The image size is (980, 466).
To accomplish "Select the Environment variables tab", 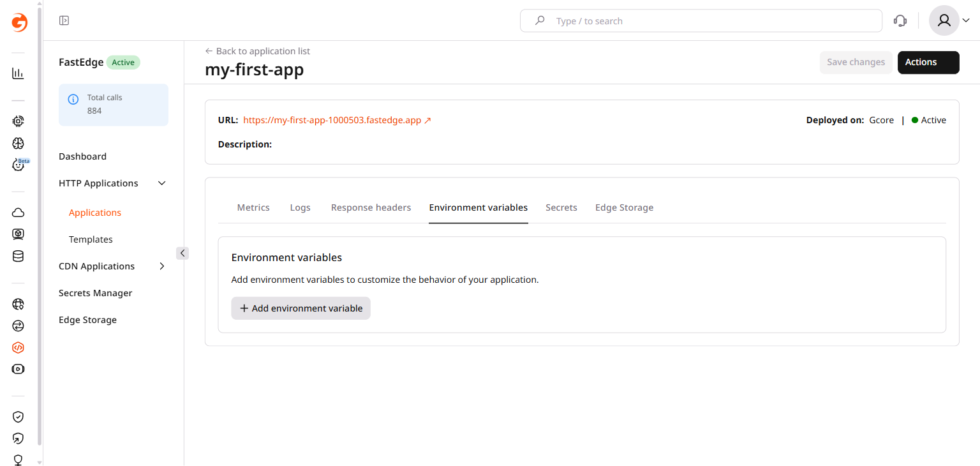I will (x=479, y=207).
